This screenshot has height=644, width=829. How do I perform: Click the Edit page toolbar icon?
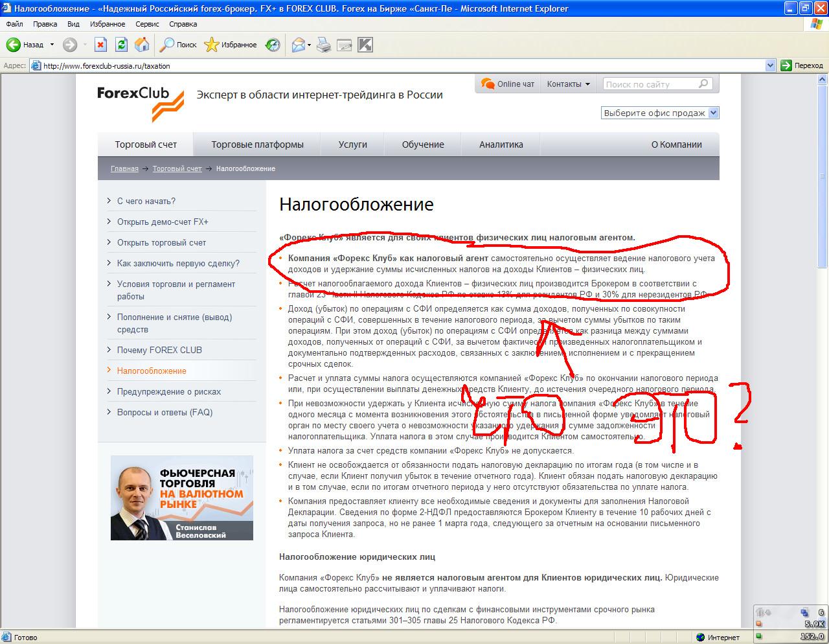point(345,45)
